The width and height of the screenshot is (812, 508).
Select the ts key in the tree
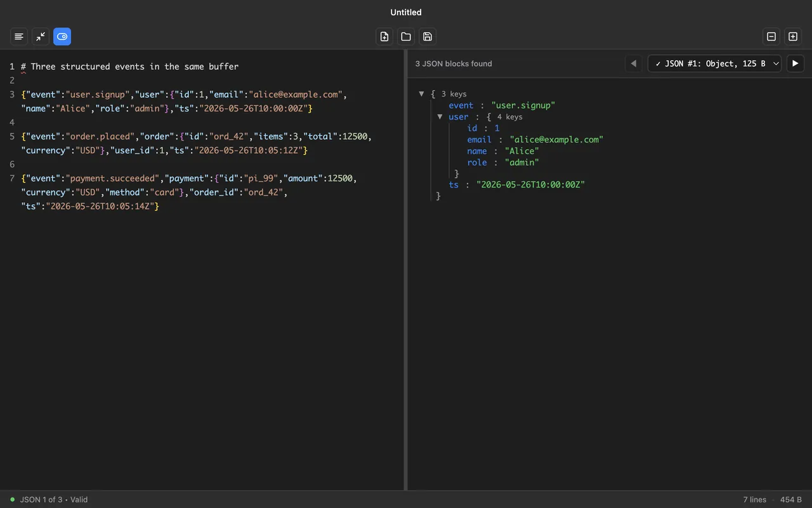[454, 185]
